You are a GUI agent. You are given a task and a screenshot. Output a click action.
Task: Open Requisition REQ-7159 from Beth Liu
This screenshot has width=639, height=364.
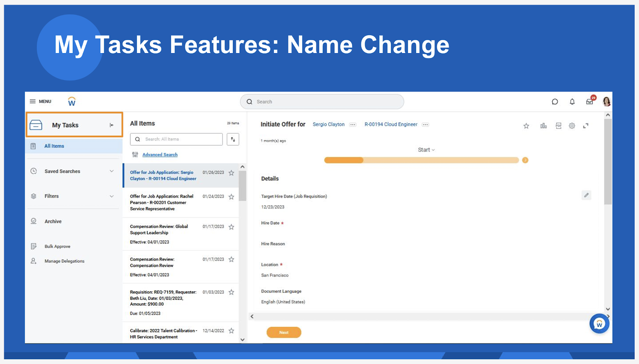tap(163, 298)
